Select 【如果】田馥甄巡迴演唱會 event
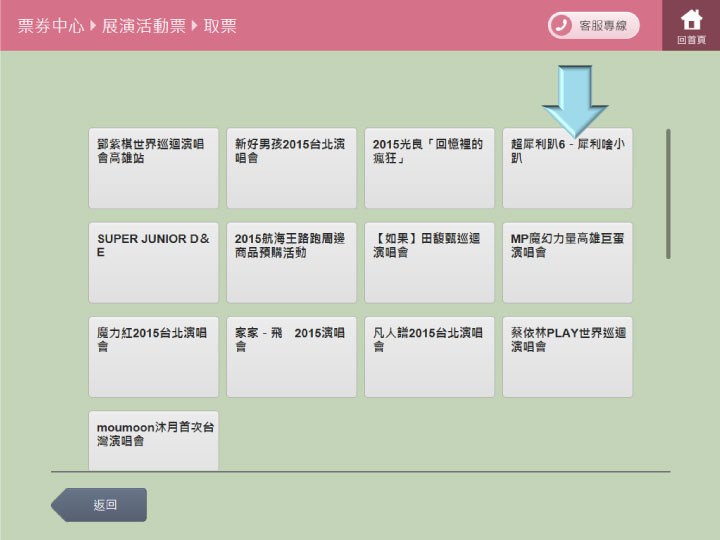 pos(429,263)
